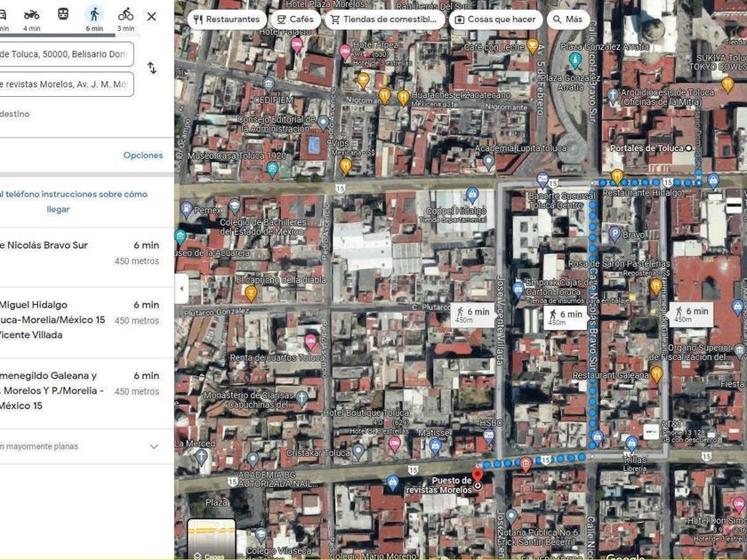Click the Portales de Toluca origin field
Screen dimensions: 747x560
click(64, 54)
